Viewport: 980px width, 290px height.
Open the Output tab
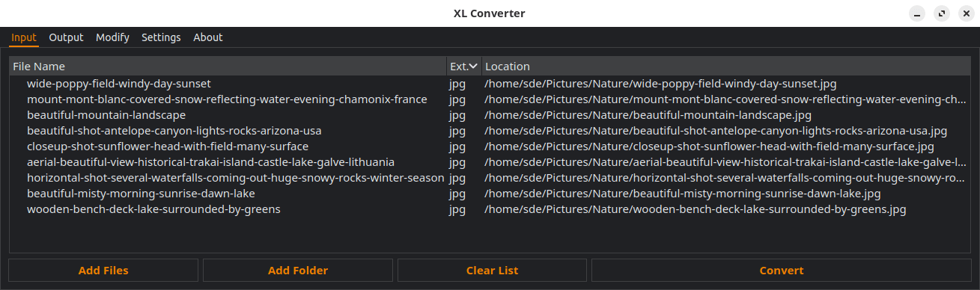(x=66, y=37)
